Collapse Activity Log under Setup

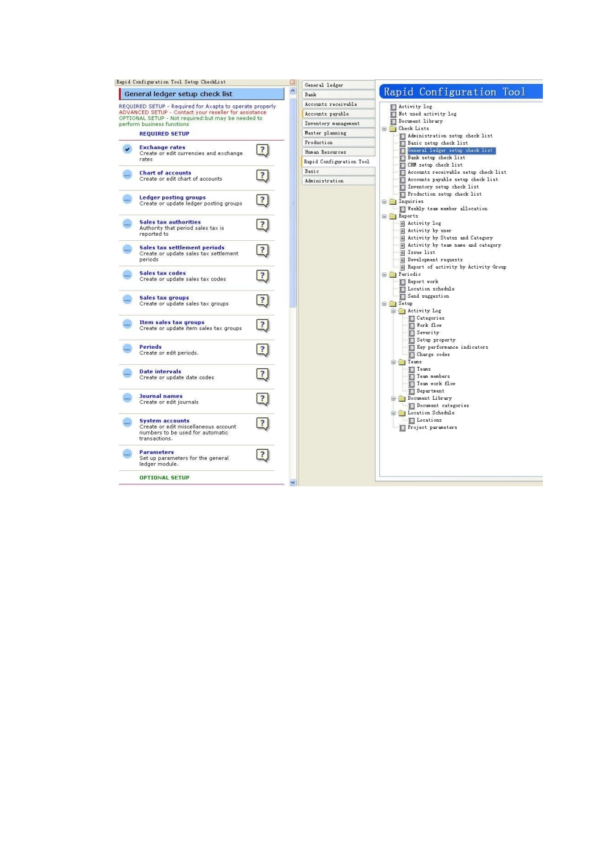(x=393, y=311)
